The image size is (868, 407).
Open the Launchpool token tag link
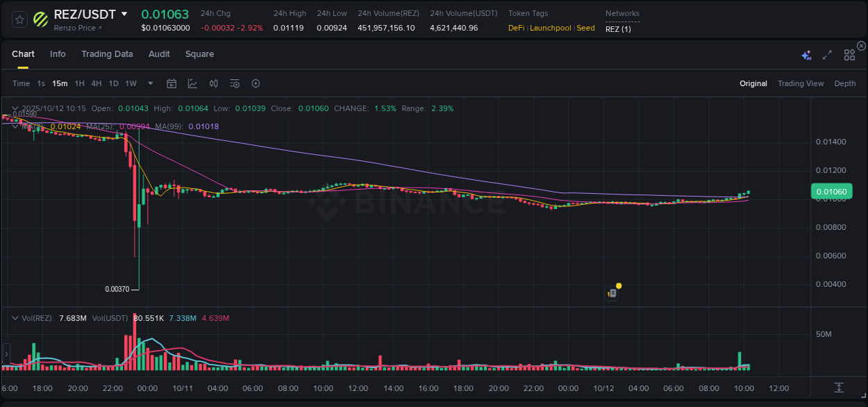tap(551, 28)
